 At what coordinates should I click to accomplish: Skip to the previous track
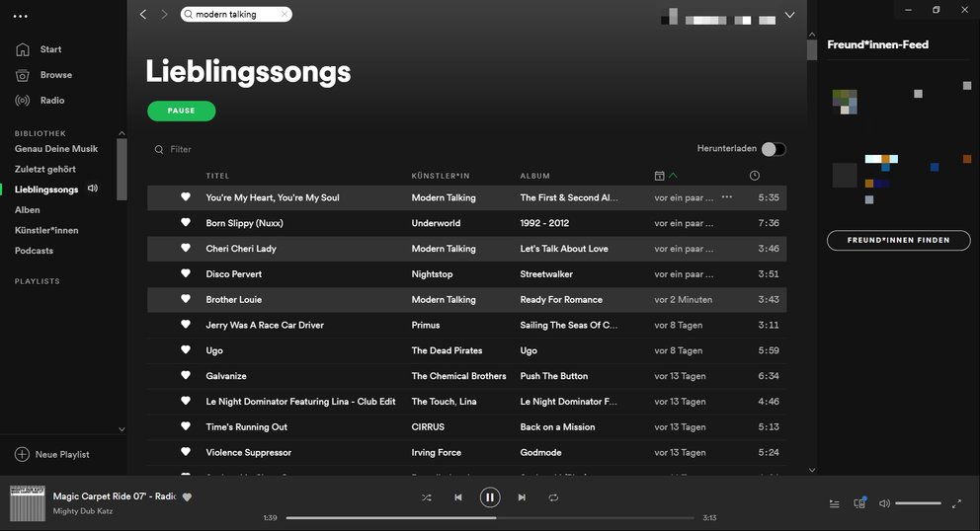[x=458, y=497]
